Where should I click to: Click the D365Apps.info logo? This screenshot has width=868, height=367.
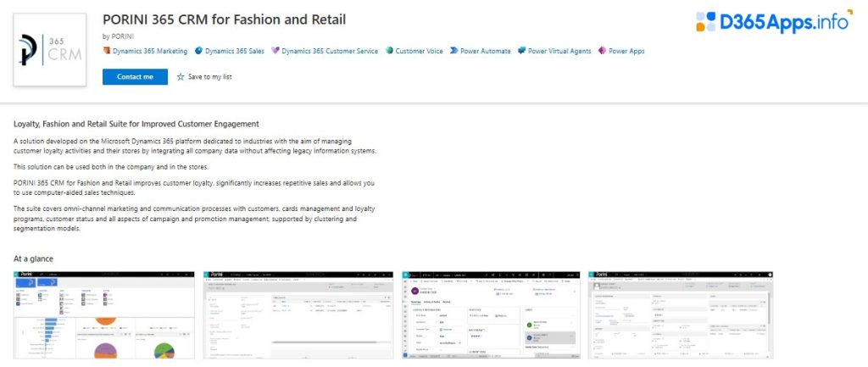pyautogui.click(x=775, y=22)
